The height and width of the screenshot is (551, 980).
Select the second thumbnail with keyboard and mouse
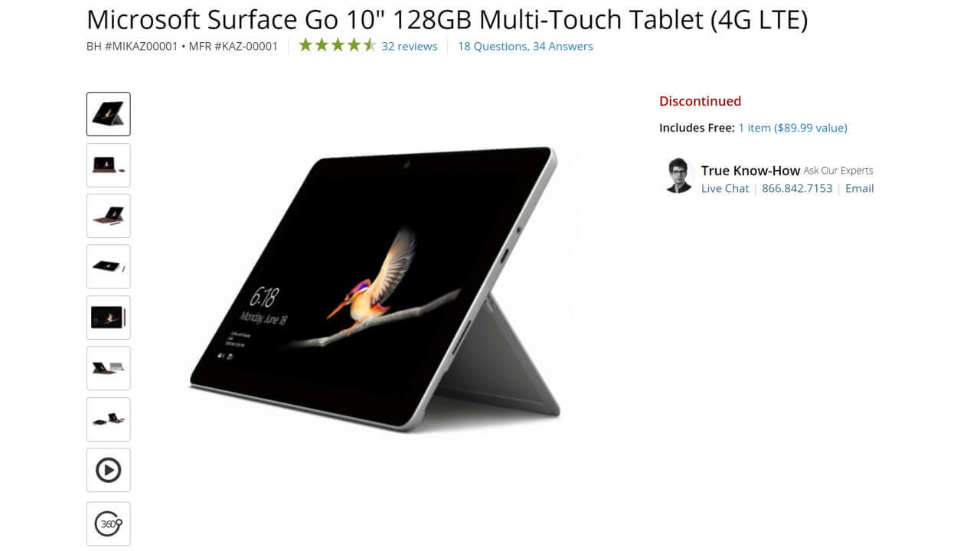[108, 165]
